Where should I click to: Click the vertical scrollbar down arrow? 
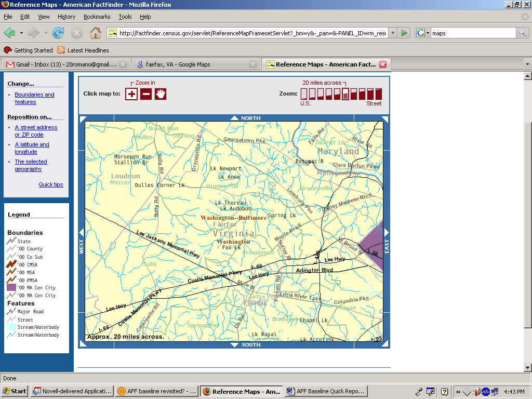528,368
